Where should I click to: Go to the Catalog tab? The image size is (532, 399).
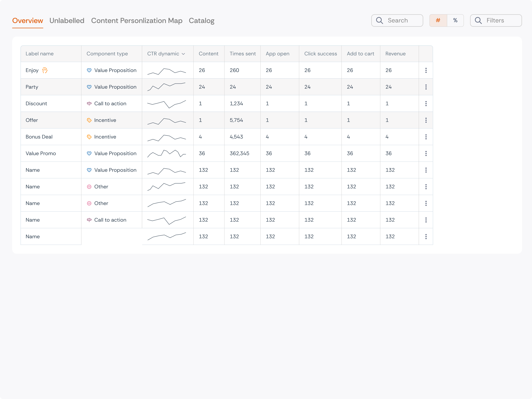(x=202, y=21)
